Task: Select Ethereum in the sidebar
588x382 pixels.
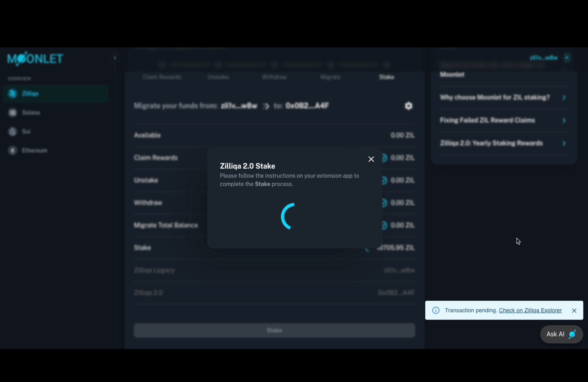Action: pyautogui.click(x=34, y=151)
